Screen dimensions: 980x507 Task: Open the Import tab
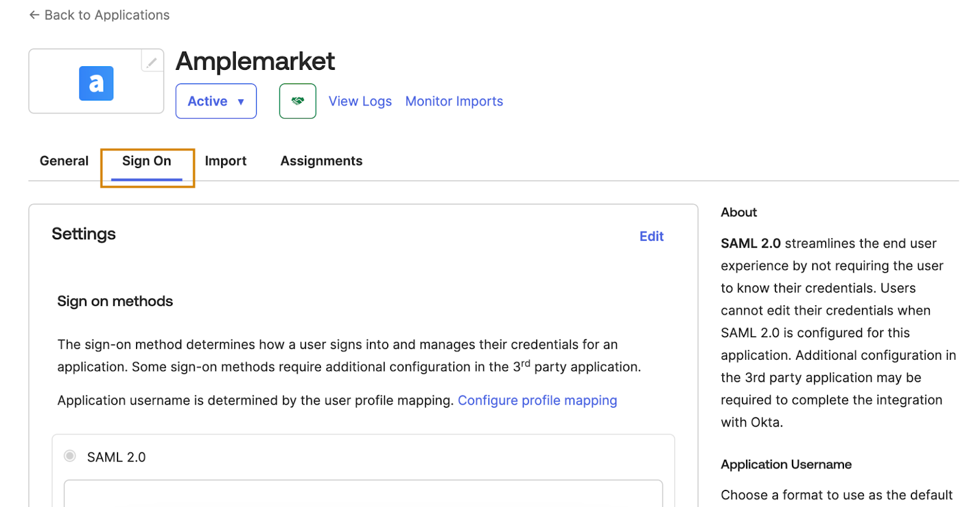(225, 161)
